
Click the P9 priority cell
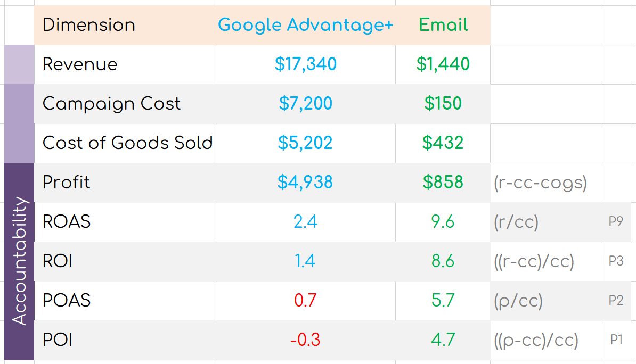pos(616,222)
